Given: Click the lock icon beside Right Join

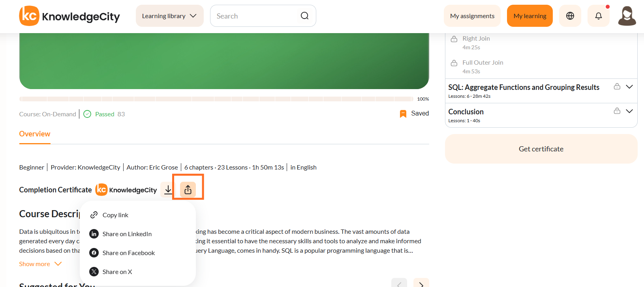Looking at the screenshot, I should click(454, 39).
